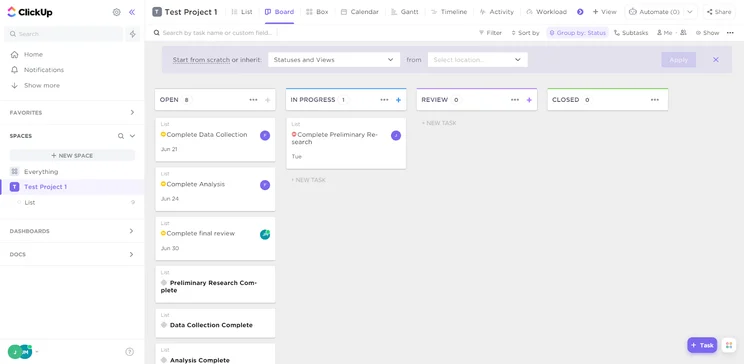
Task: Toggle Subtasks display
Action: pos(631,33)
